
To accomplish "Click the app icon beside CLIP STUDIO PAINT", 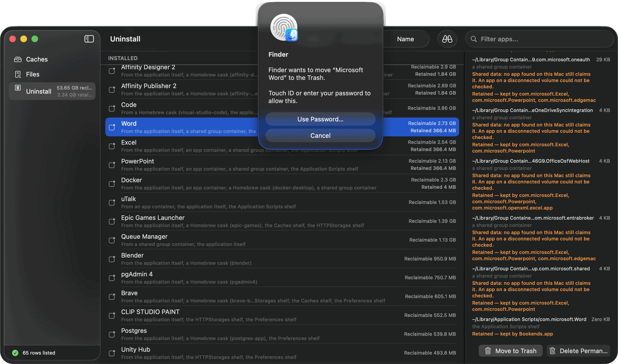I will 112,315.
